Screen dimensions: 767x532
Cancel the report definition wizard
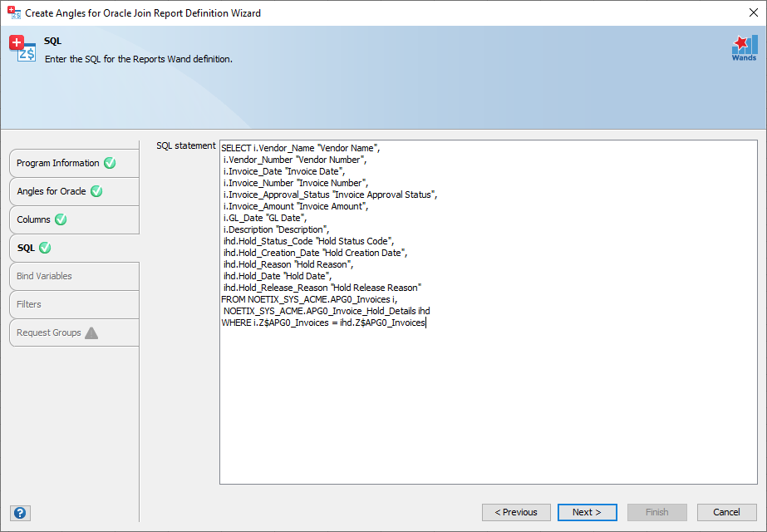(726, 512)
